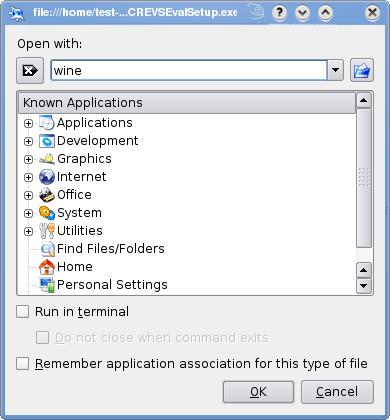Click the Internet globe icon
This screenshot has height=420, width=390.
47,177
